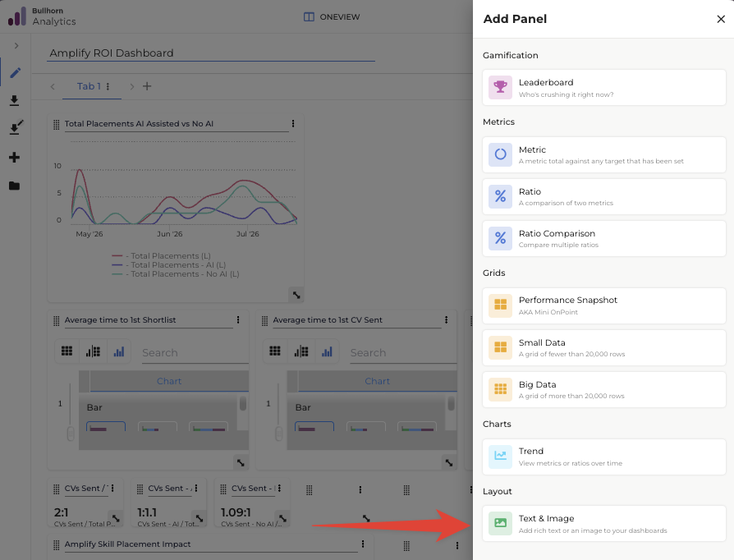Select grid-with-chart view in 1st CV Sent panel

point(301,351)
